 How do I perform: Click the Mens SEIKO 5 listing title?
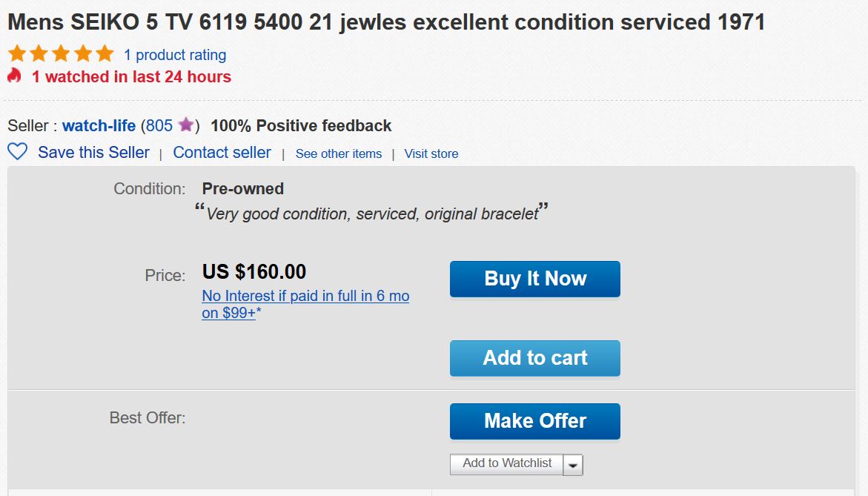(386, 22)
